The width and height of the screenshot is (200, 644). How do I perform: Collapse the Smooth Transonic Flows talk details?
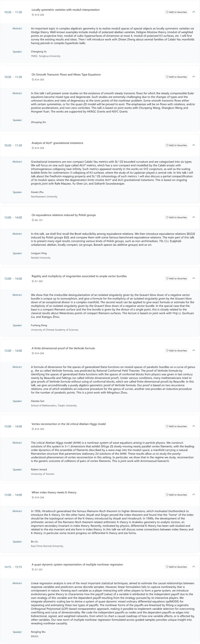click(194, 77)
